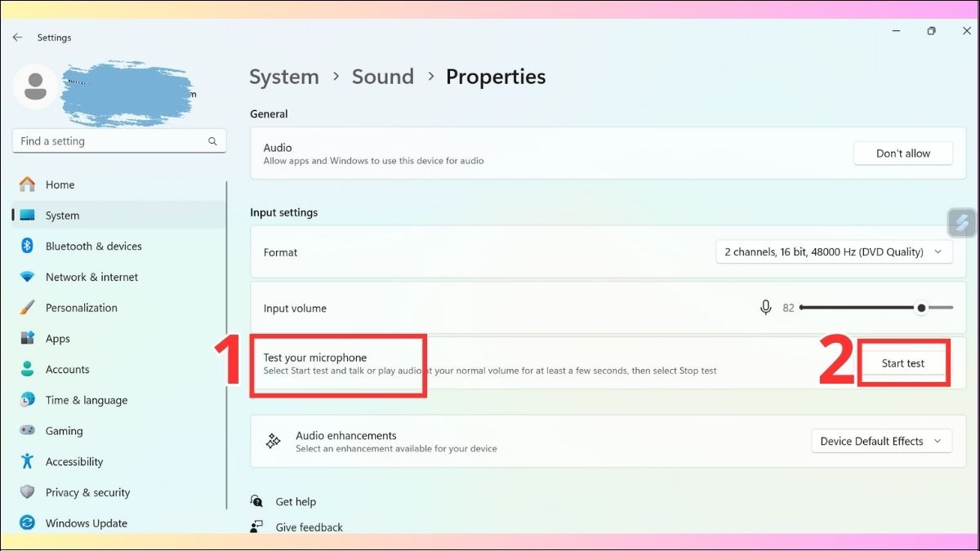Open the Get help link
980x551 pixels.
point(296,502)
